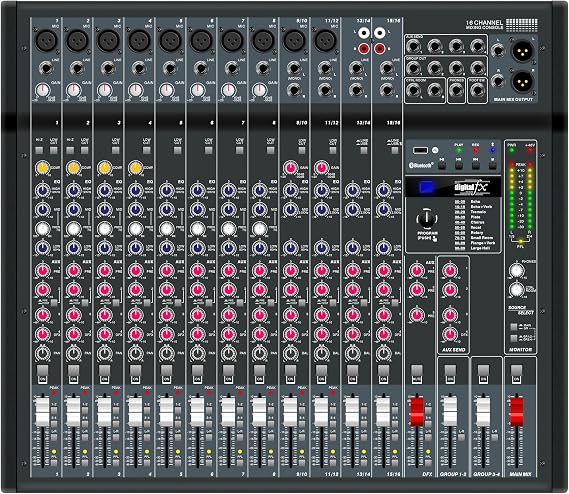
Task: Click the USB port on the media player
Action: click(420, 150)
